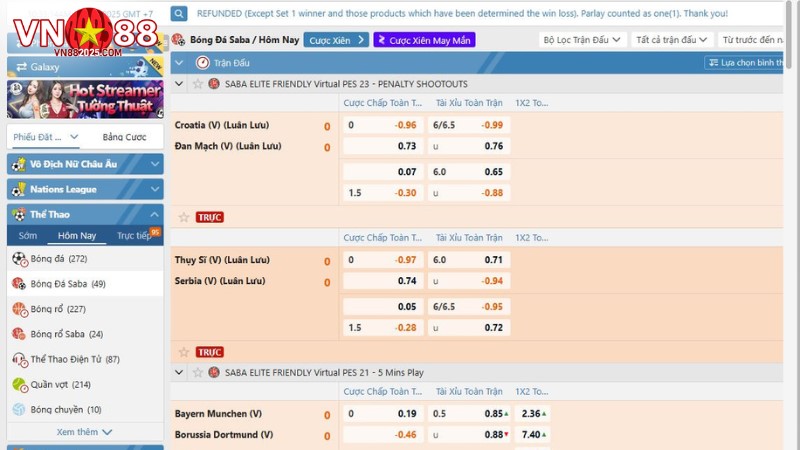Click TRỰC live badge under Croatia match
This screenshot has height=450, width=800.
click(209, 217)
